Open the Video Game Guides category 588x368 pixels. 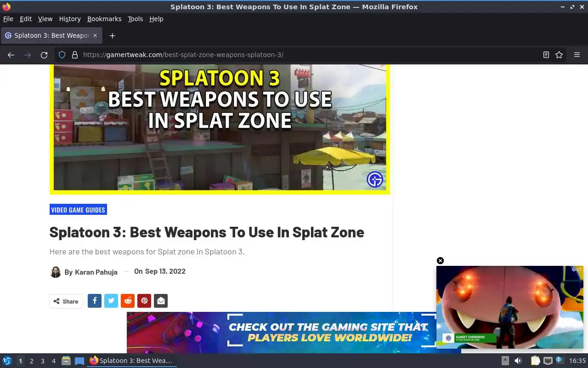coord(78,210)
